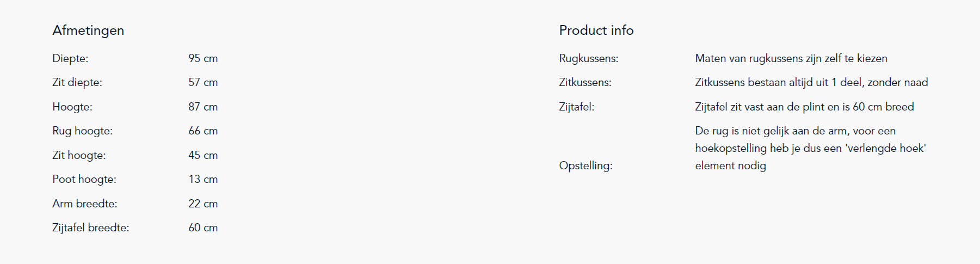
Task: Select the Hoogte label
Action: coord(72,107)
